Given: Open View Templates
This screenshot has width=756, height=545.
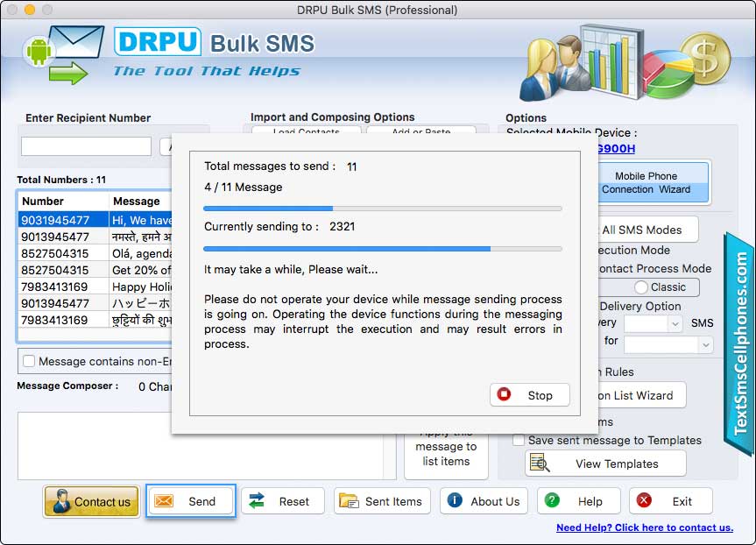Looking at the screenshot, I should [605, 464].
